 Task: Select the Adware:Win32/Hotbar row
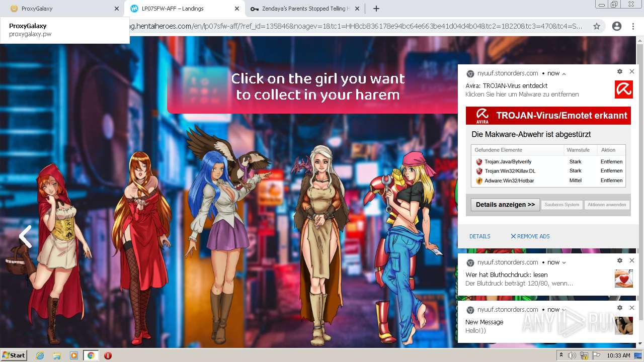[x=548, y=180]
